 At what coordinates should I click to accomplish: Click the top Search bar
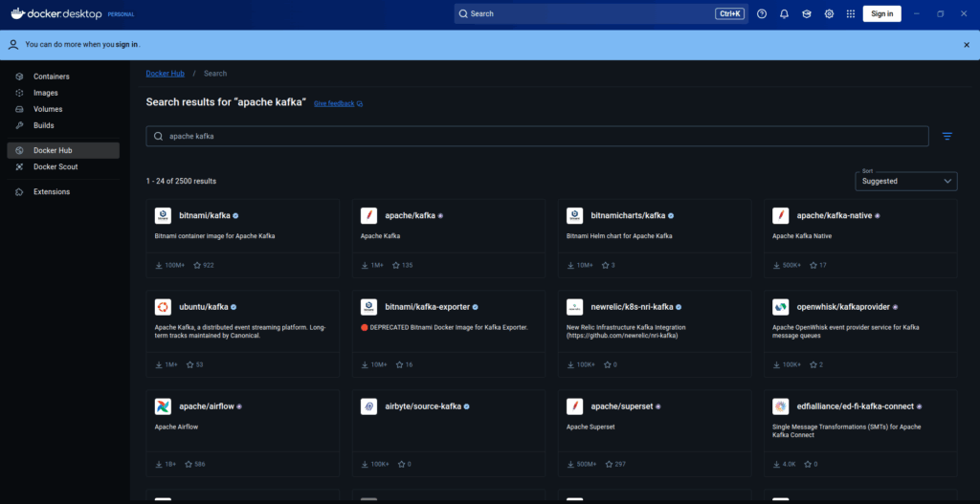click(x=601, y=13)
